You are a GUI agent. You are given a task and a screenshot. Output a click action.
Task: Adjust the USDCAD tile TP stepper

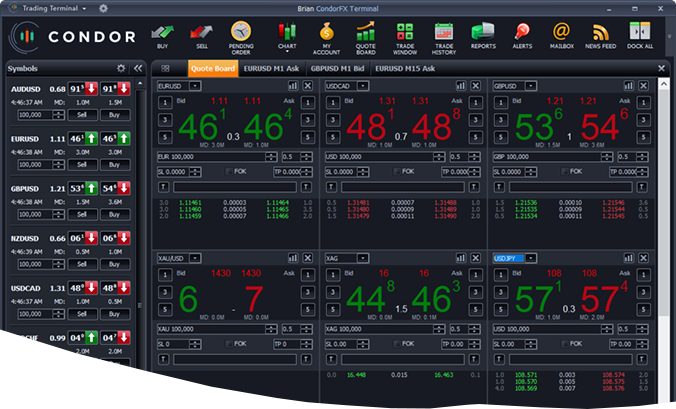474,172
